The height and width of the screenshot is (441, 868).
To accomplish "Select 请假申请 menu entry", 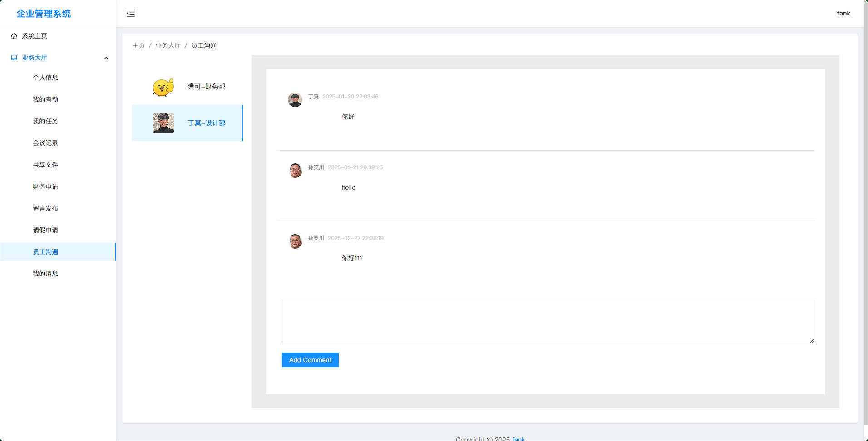I will (45, 230).
